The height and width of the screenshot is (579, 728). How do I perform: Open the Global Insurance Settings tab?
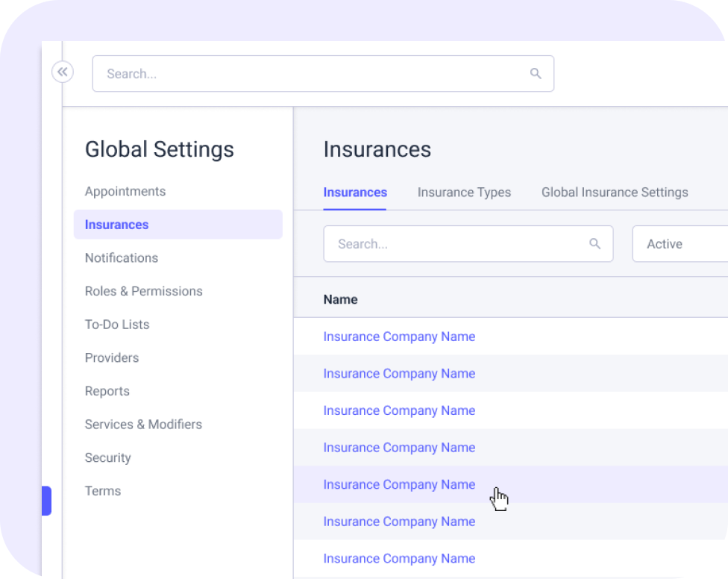click(615, 193)
